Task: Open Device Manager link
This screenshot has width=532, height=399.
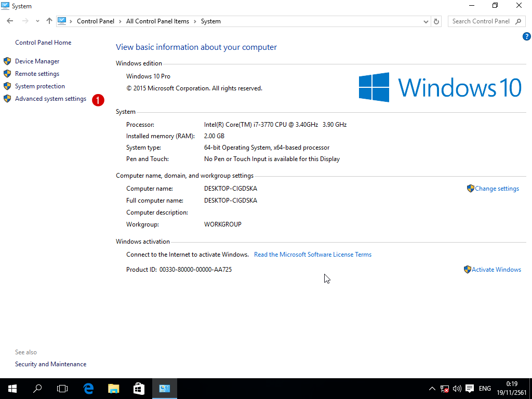Action: click(x=37, y=61)
